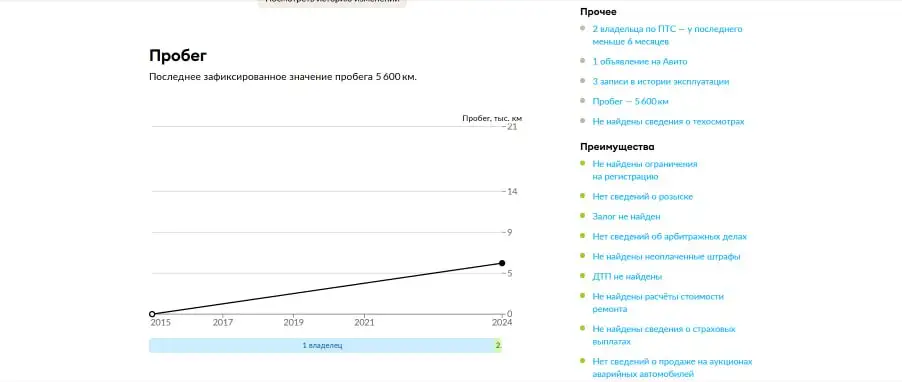The height and width of the screenshot is (382, 902).
Task: Click the 'Пробег, тыс. км' axis label
Action: pyautogui.click(x=492, y=119)
